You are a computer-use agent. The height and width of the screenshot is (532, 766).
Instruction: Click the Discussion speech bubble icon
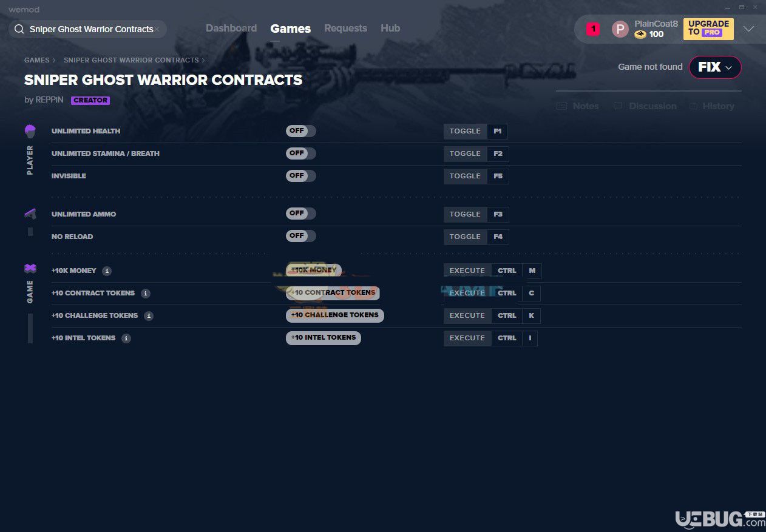(x=618, y=106)
